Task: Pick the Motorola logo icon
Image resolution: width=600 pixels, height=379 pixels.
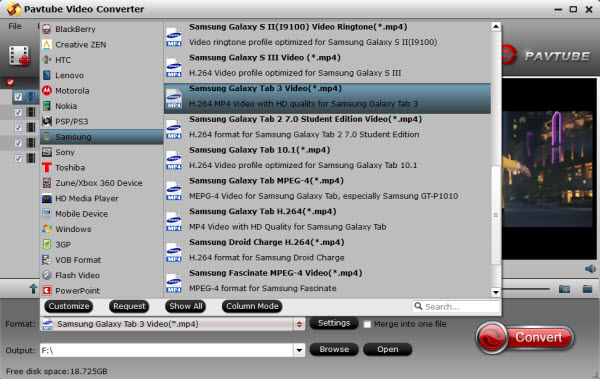Action: pos(47,90)
